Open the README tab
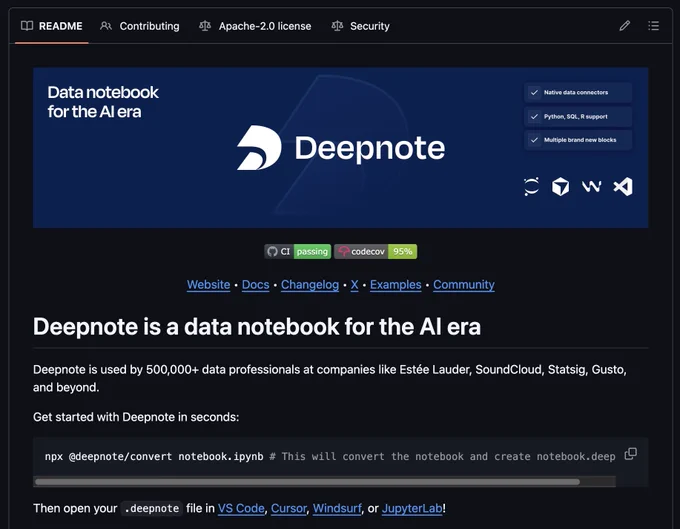Screen dimensions: 680x529 52,26
